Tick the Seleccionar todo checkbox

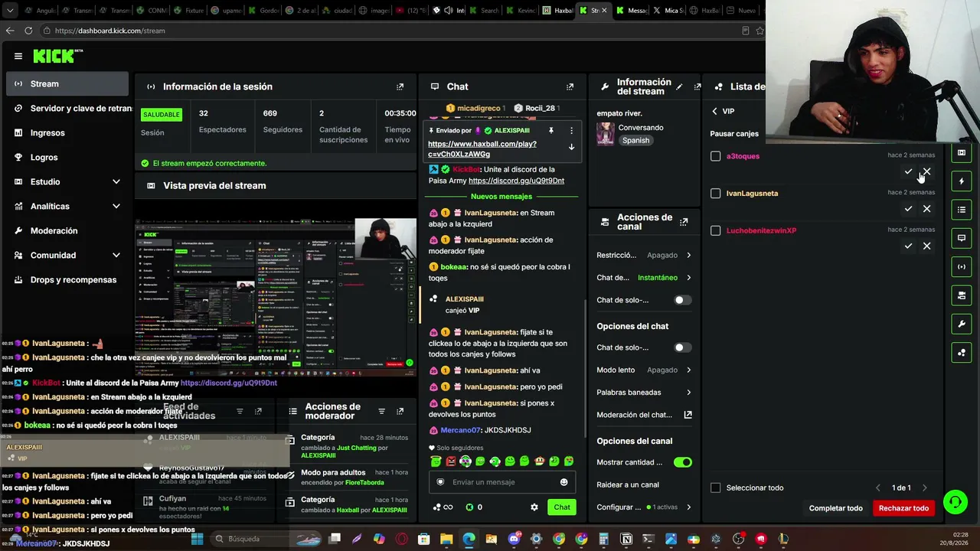(x=716, y=488)
